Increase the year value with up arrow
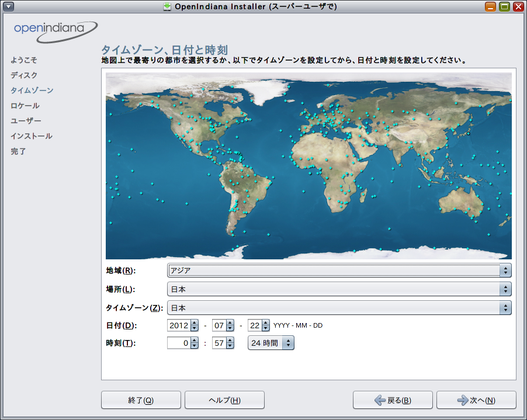The width and height of the screenshot is (527, 420). pyautogui.click(x=195, y=322)
